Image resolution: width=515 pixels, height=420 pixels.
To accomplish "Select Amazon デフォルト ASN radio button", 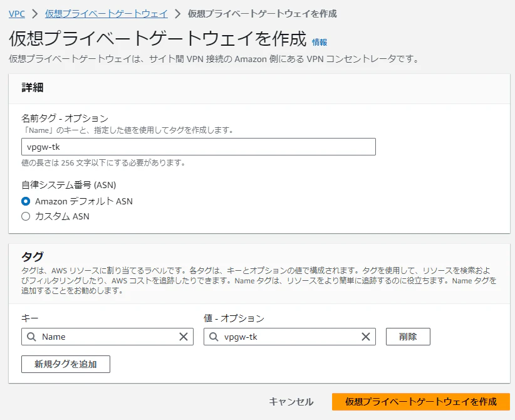I will click(26, 201).
